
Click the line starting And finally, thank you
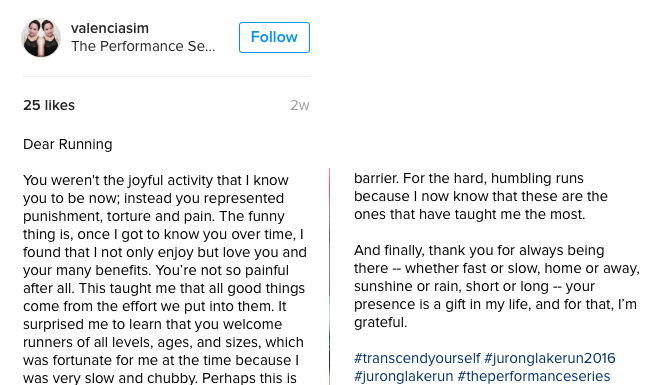tap(479, 250)
